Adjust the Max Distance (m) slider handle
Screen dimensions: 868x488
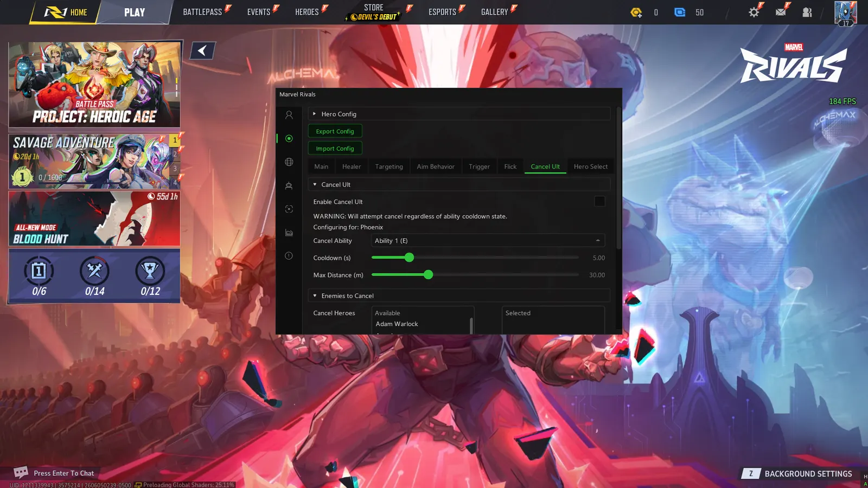pos(429,275)
